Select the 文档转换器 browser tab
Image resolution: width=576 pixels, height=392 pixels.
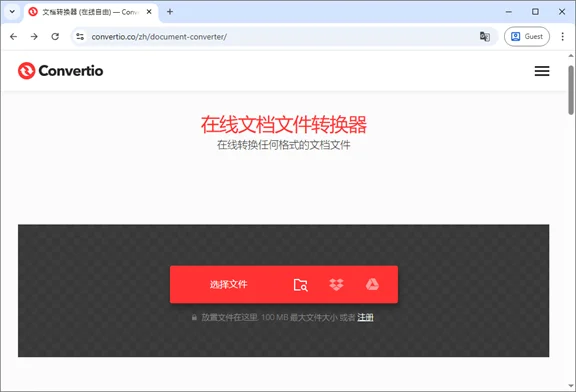pyautogui.click(x=91, y=12)
